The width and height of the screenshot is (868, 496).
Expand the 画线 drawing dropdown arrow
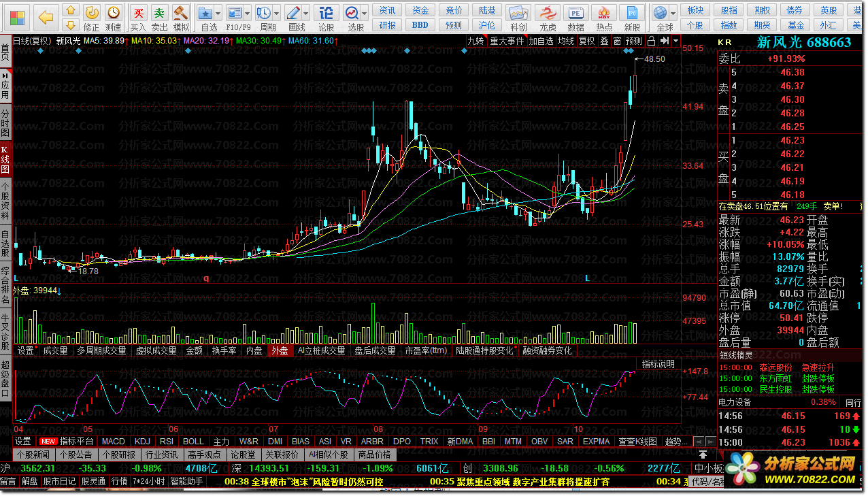tap(306, 13)
